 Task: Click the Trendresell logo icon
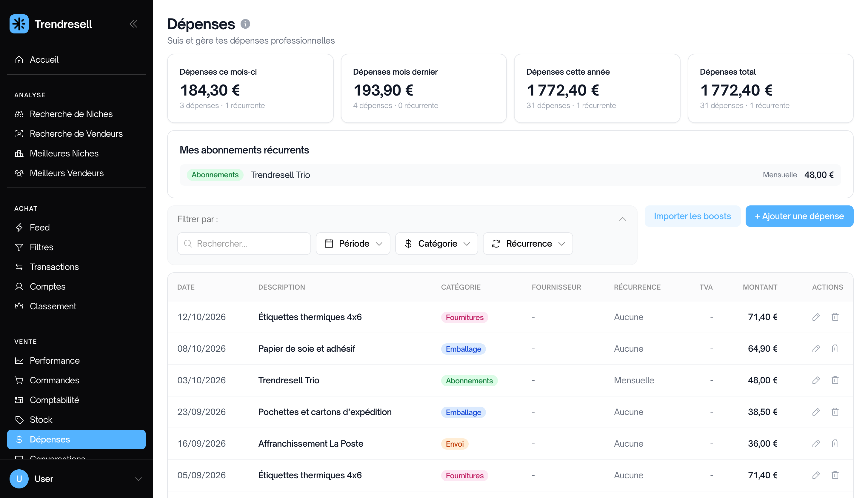tap(19, 24)
